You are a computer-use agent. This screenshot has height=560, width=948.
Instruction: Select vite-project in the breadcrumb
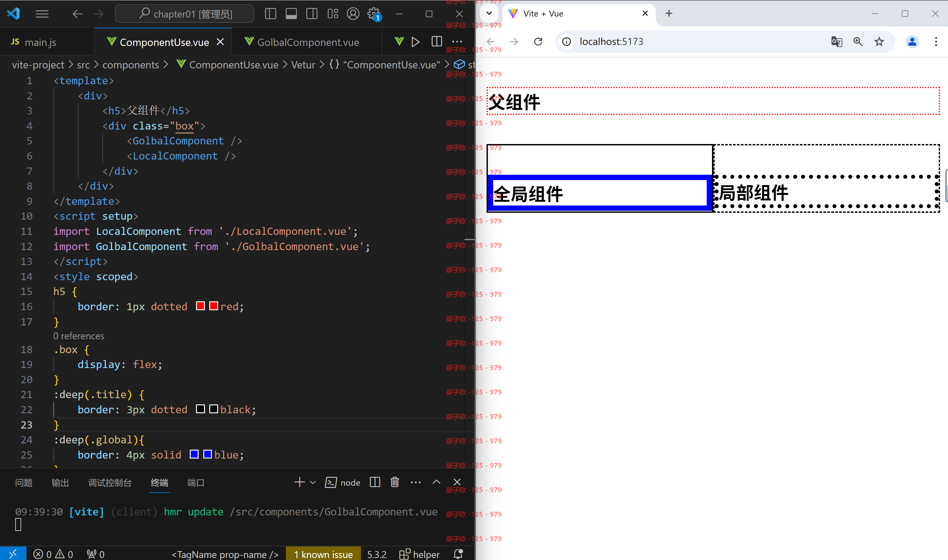tap(38, 65)
